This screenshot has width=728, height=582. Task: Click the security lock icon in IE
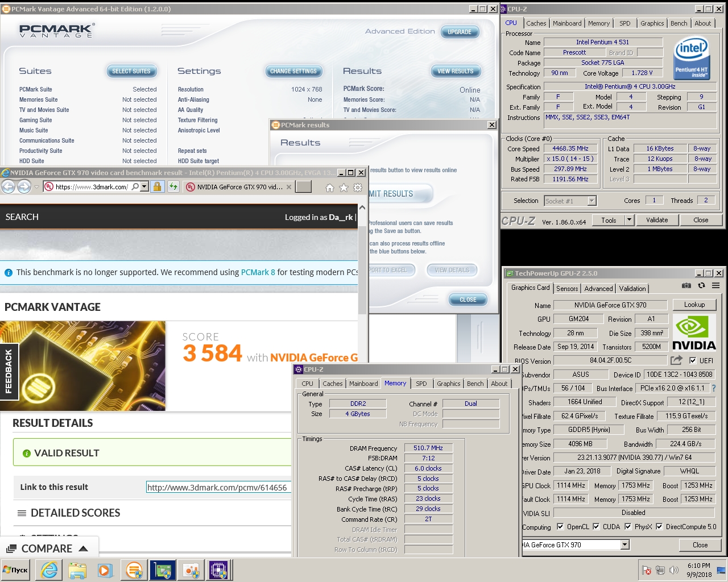click(x=157, y=186)
